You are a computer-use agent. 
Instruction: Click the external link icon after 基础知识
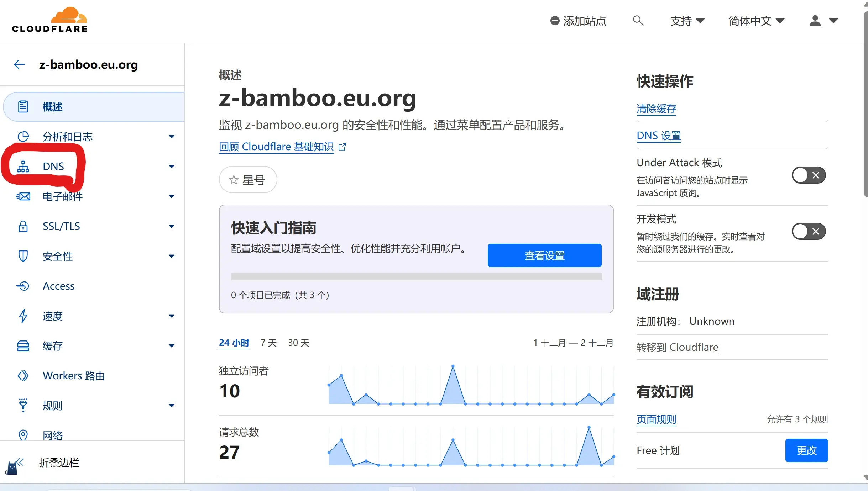coord(342,147)
